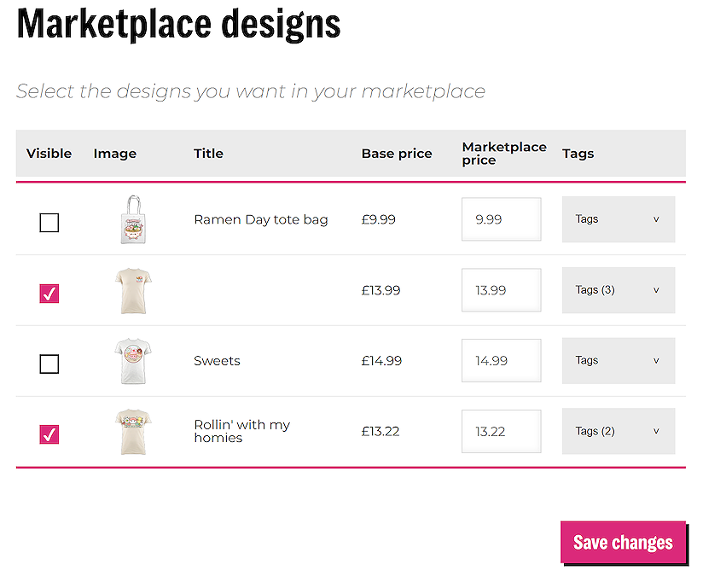
Task: Select the Sweets white t-shirt thumbnail
Action: tap(135, 361)
